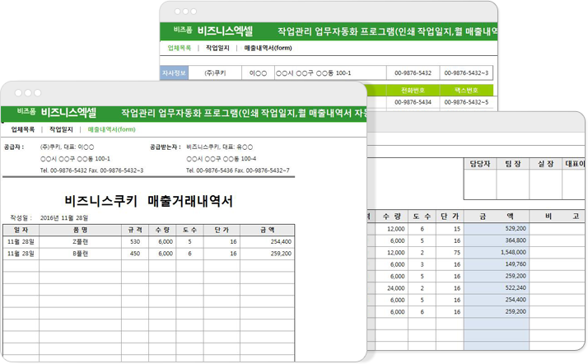Viewport: 588px width, 364px height.
Task: Switch to 작업일지 tab in front window
Action: [61, 129]
